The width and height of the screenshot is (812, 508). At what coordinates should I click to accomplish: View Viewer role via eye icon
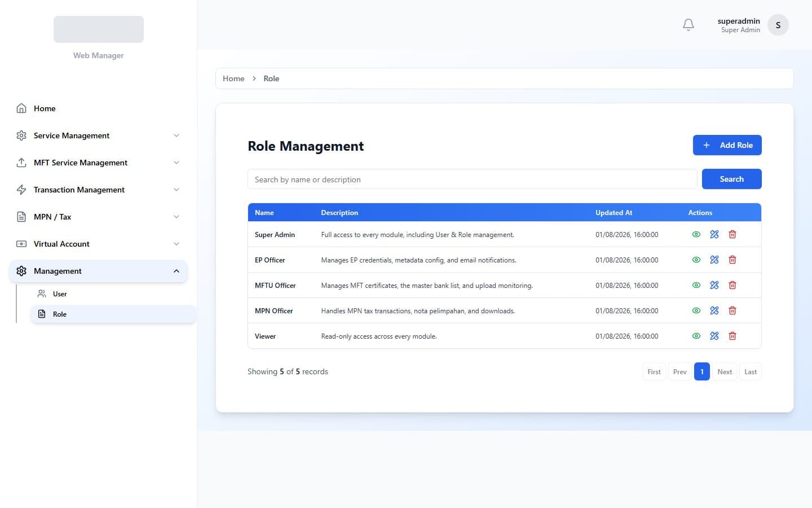tap(696, 336)
